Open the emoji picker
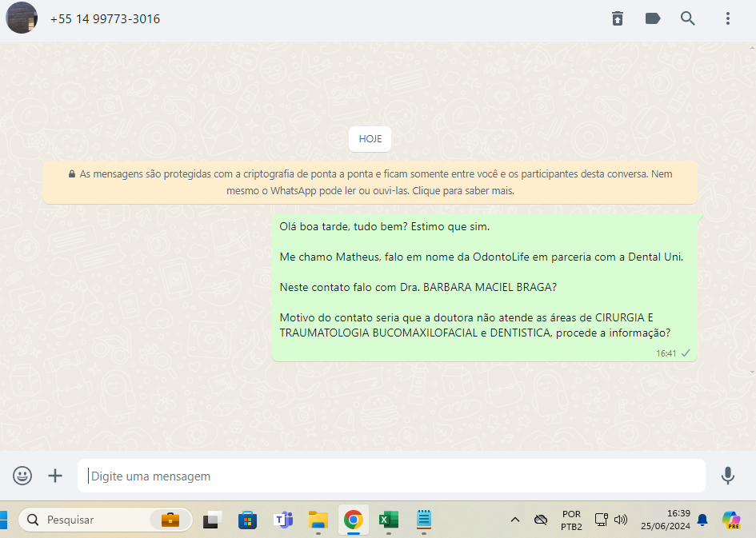Viewport: 756px width, 538px height. (22, 476)
